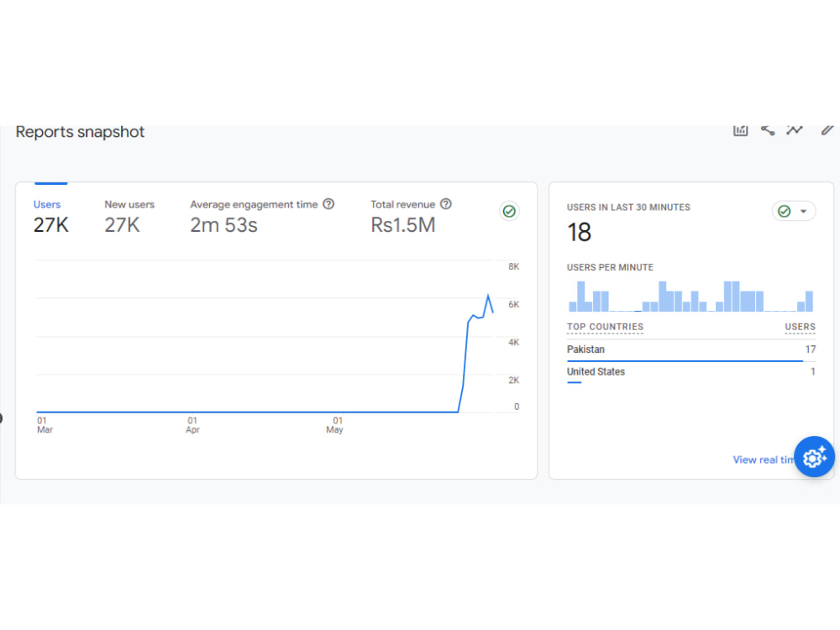Open the insights sparkline icon

tap(795, 130)
